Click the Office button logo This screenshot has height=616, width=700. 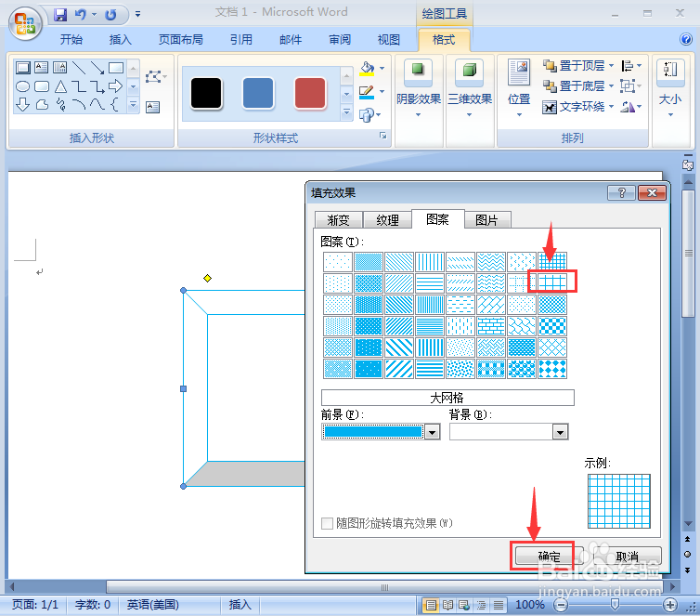25,23
